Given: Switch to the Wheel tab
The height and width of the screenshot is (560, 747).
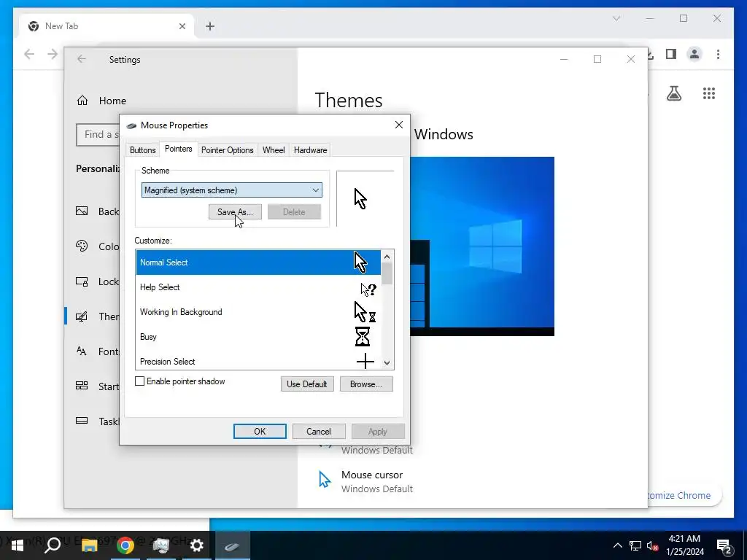Looking at the screenshot, I should tap(274, 150).
